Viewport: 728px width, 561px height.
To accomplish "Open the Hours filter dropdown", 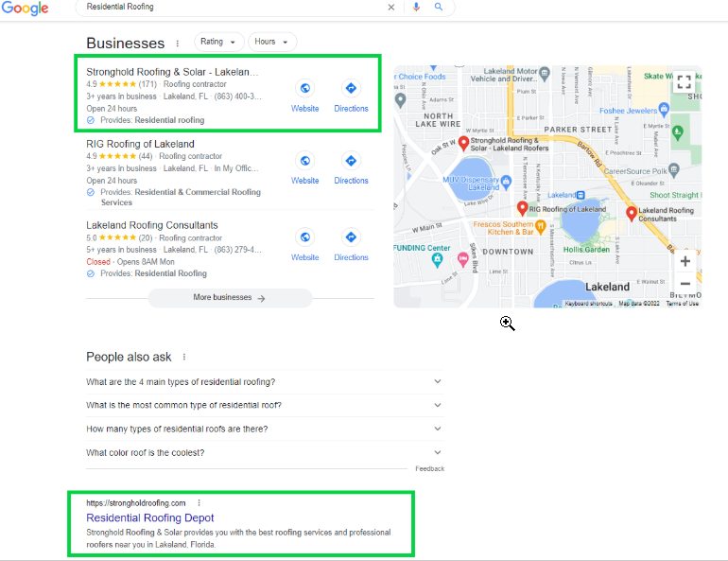I will tap(273, 42).
